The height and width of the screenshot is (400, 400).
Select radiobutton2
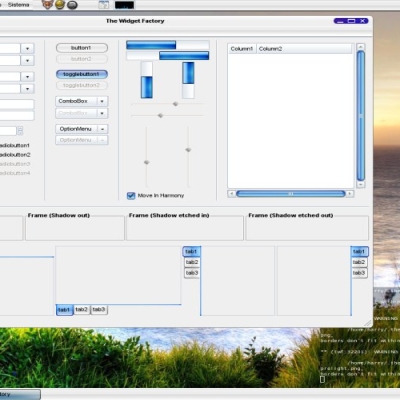[15, 155]
